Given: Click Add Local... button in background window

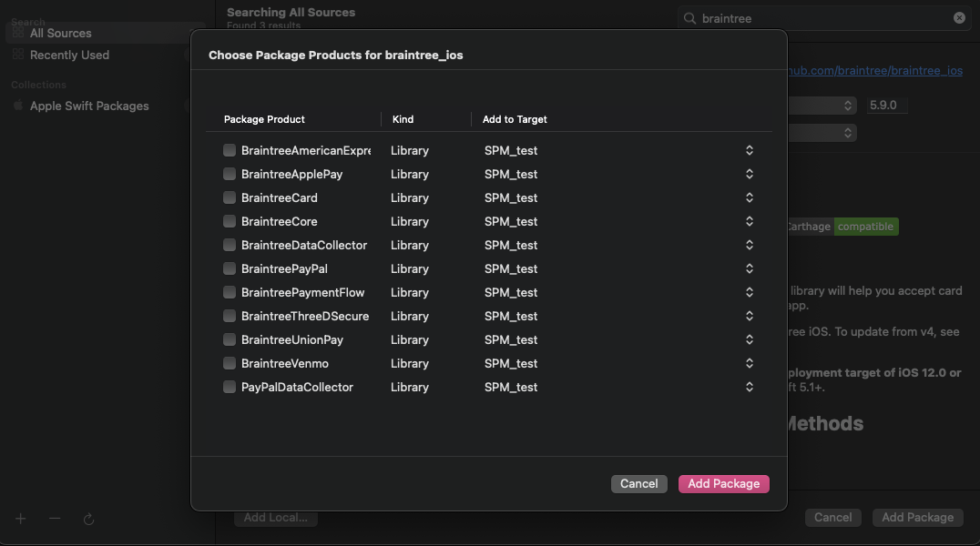Looking at the screenshot, I should click(276, 518).
